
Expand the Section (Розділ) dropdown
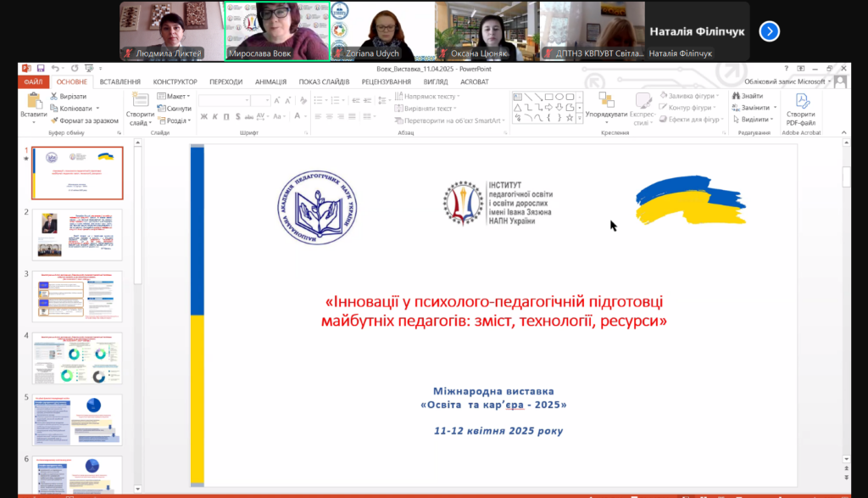(177, 120)
